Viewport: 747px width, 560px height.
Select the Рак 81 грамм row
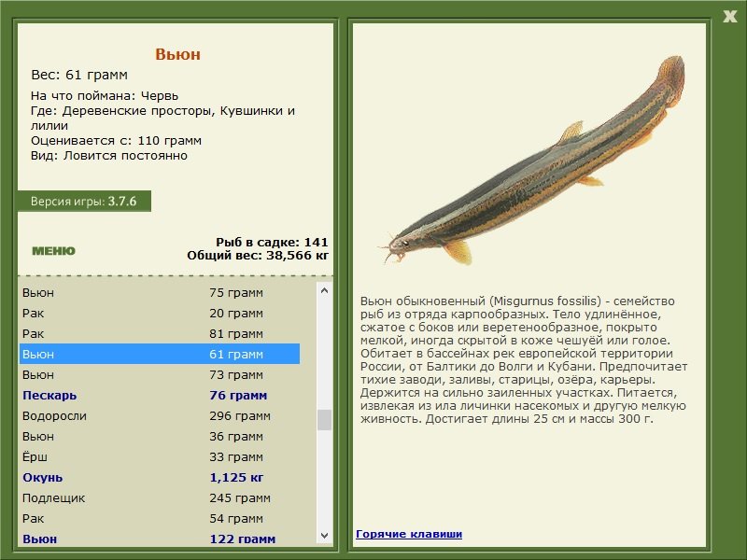click(160, 333)
